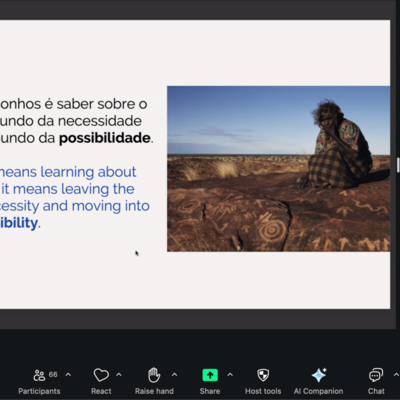
Task: Open Host tools shield icon
Action: pos(263,375)
